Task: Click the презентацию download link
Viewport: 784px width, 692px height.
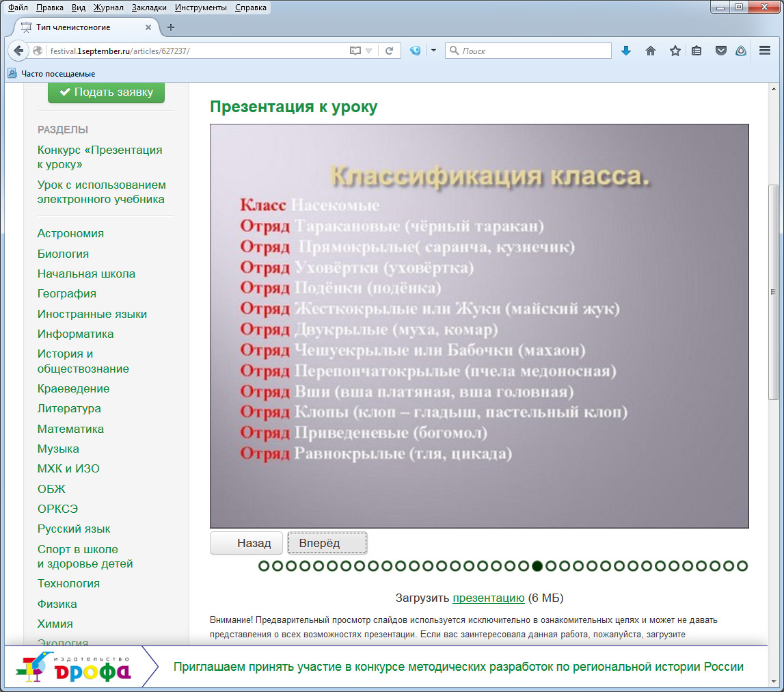Action: (x=488, y=598)
